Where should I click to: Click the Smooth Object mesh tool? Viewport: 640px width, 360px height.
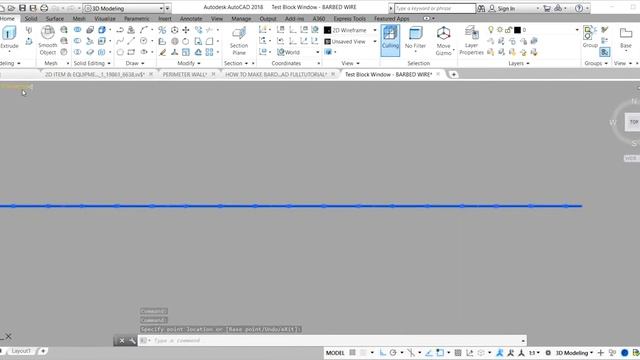pos(48,40)
